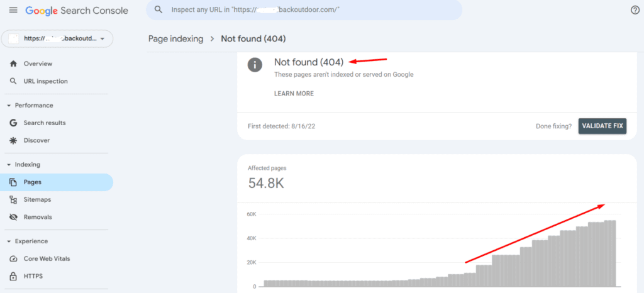Open Search results in the sidebar
This screenshot has height=293, width=644.
[44, 123]
